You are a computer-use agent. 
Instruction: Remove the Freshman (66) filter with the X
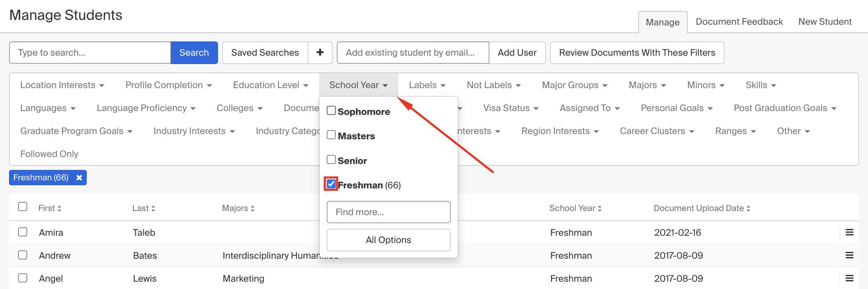point(79,178)
